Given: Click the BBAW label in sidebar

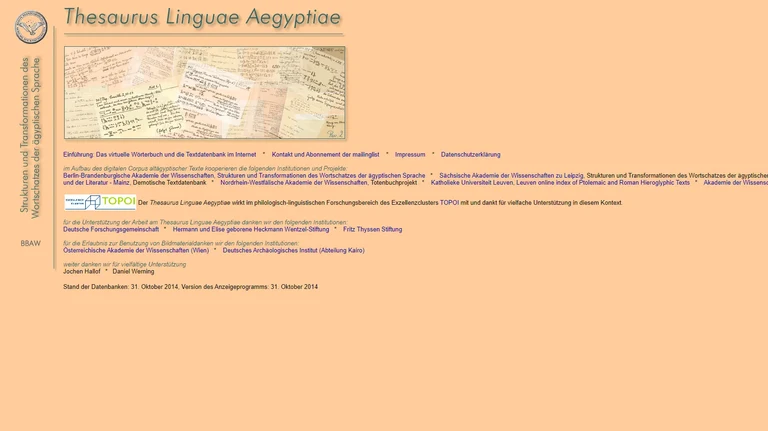Looking at the screenshot, I should point(31,243).
